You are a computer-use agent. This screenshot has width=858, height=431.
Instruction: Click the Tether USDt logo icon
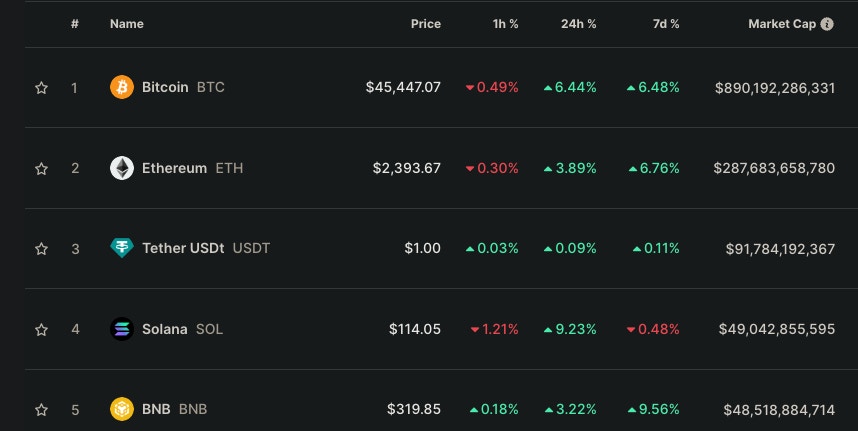tap(121, 248)
